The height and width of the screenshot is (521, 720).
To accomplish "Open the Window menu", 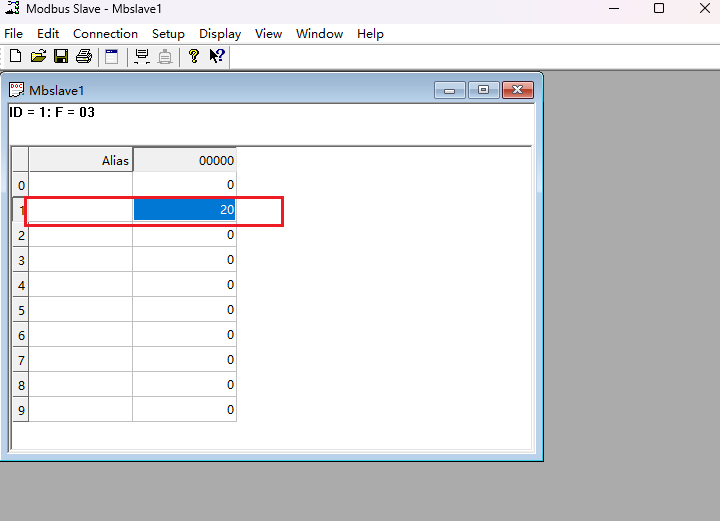I will tap(319, 34).
